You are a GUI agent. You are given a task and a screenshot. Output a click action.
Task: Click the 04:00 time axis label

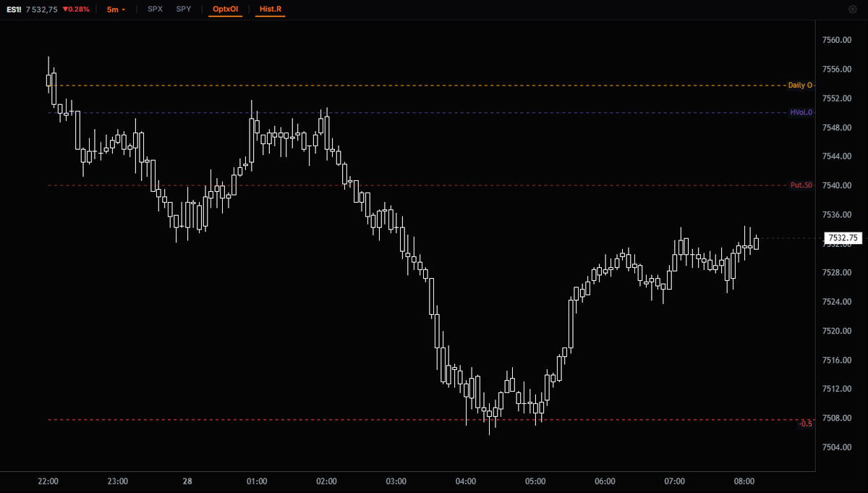pyautogui.click(x=466, y=481)
